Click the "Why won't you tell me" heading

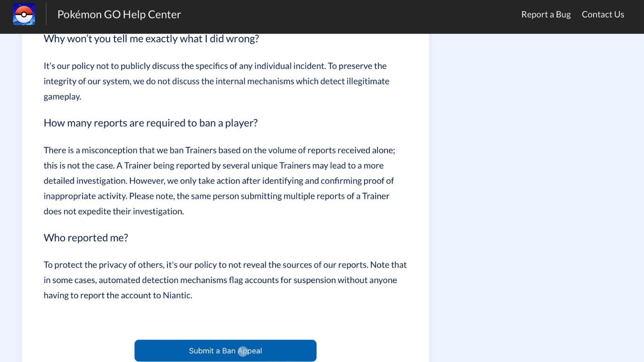(x=151, y=39)
